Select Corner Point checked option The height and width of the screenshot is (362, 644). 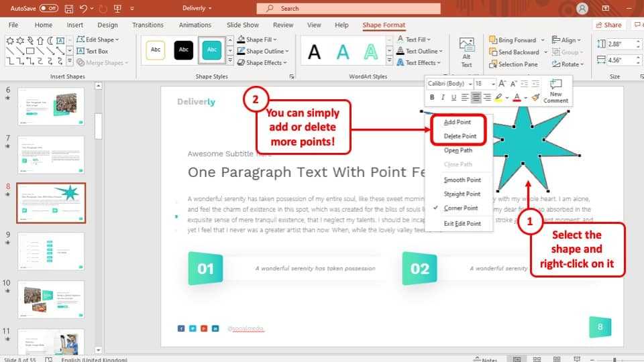[x=461, y=208]
